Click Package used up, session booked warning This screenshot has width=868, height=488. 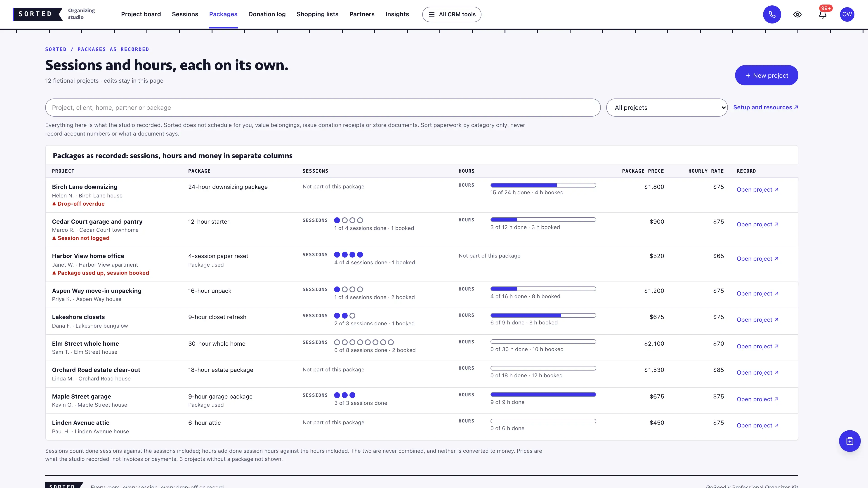coord(100,273)
